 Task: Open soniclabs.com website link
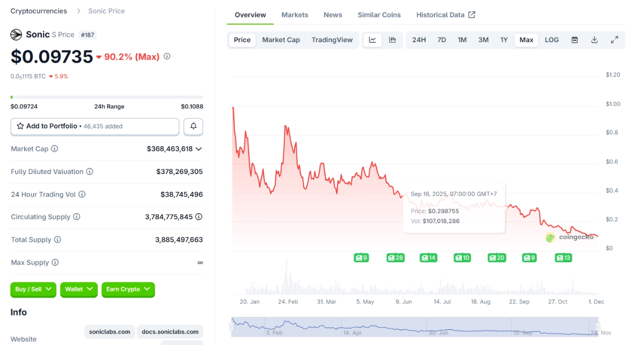click(x=109, y=331)
